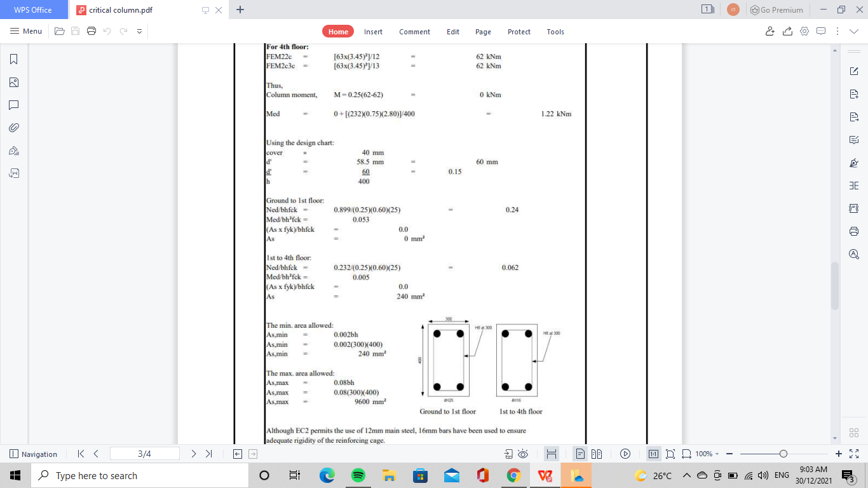Image resolution: width=868 pixels, height=488 pixels.
Task: Go to the next page
Action: [193, 454]
